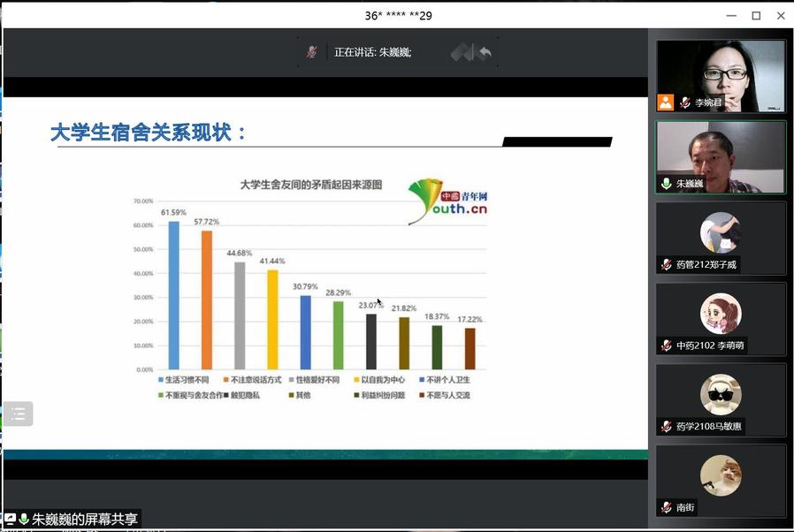Click the screen share icon at bottom left
This screenshot has height=532, width=794.
[10, 520]
